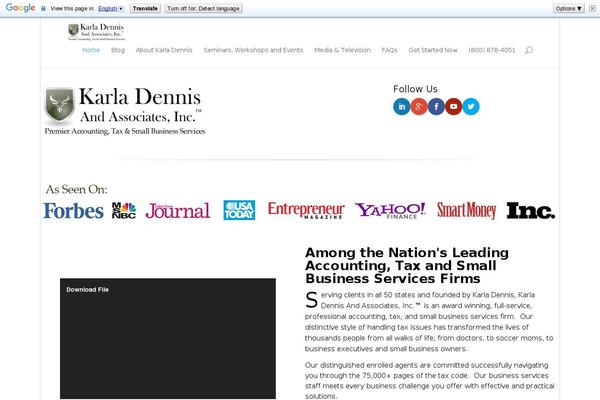Open the Twitter social icon
600x400 pixels.
tap(471, 107)
